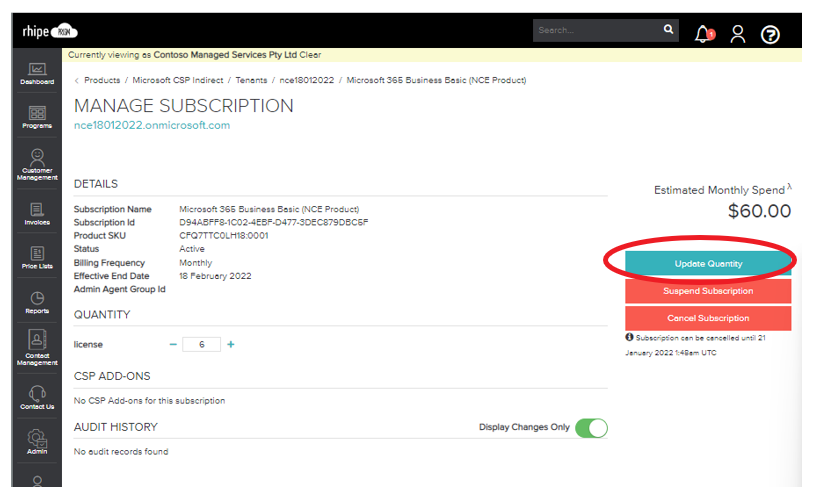Screen dimensions: 837x501
Task: Click the cancellation info icon
Action: click(629, 337)
